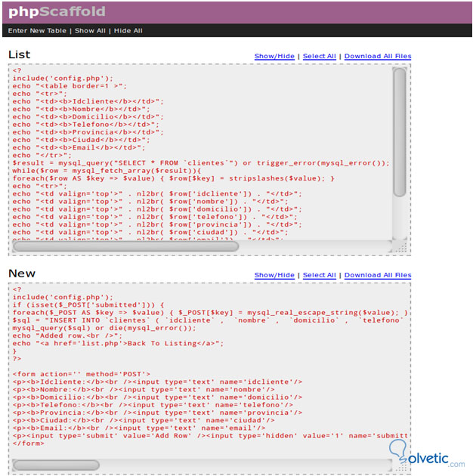473x476 pixels.
Task: Click the nl2br $row['provincia'] line
Action: 157,224
